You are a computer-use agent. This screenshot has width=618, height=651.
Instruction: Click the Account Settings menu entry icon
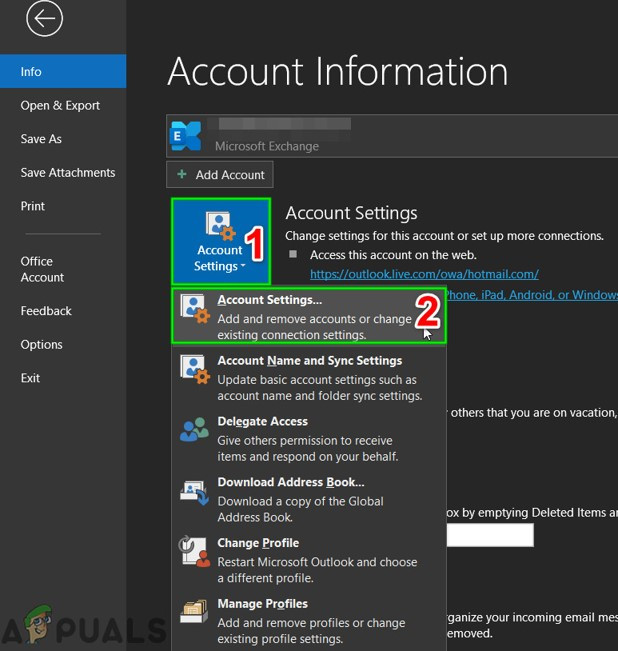[194, 309]
